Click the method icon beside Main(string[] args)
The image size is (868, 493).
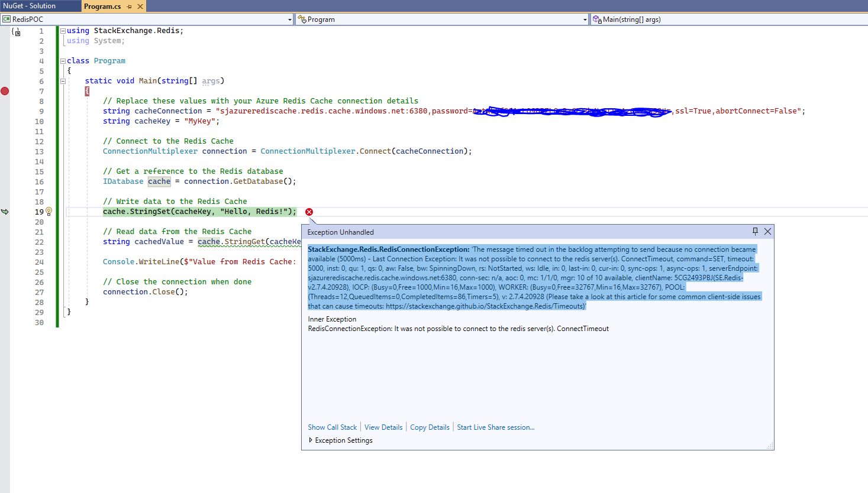tap(597, 20)
